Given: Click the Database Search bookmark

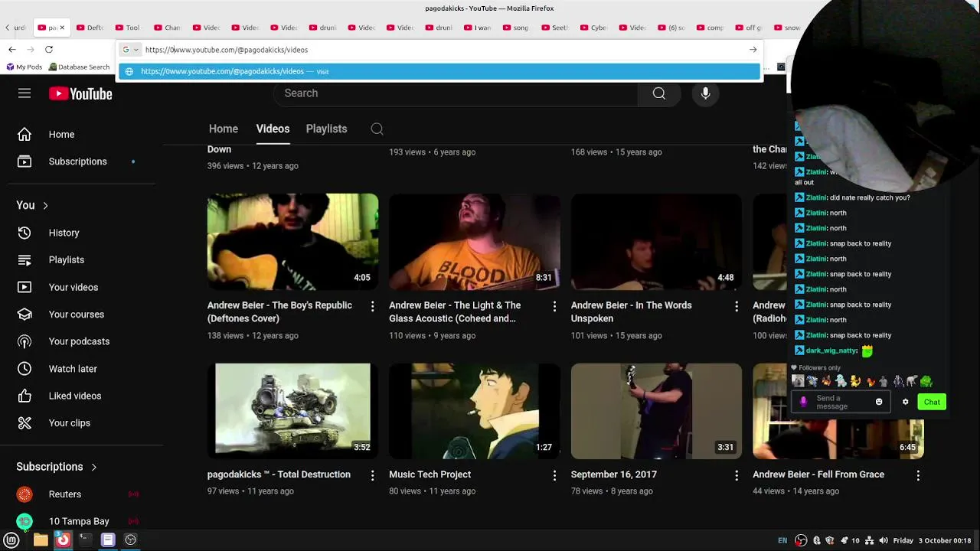Looking at the screenshot, I should (x=79, y=67).
